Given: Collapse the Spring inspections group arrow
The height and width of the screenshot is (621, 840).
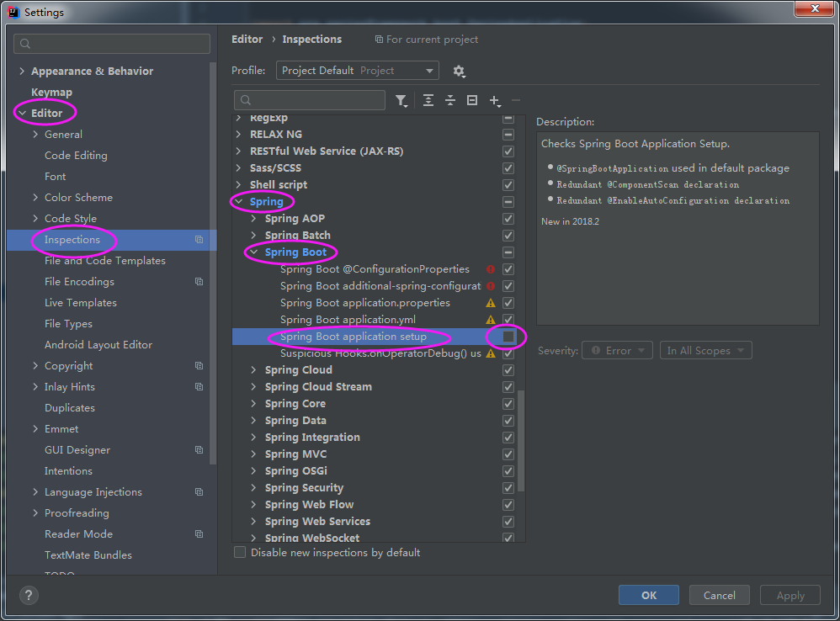Looking at the screenshot, I should point(239,202).
